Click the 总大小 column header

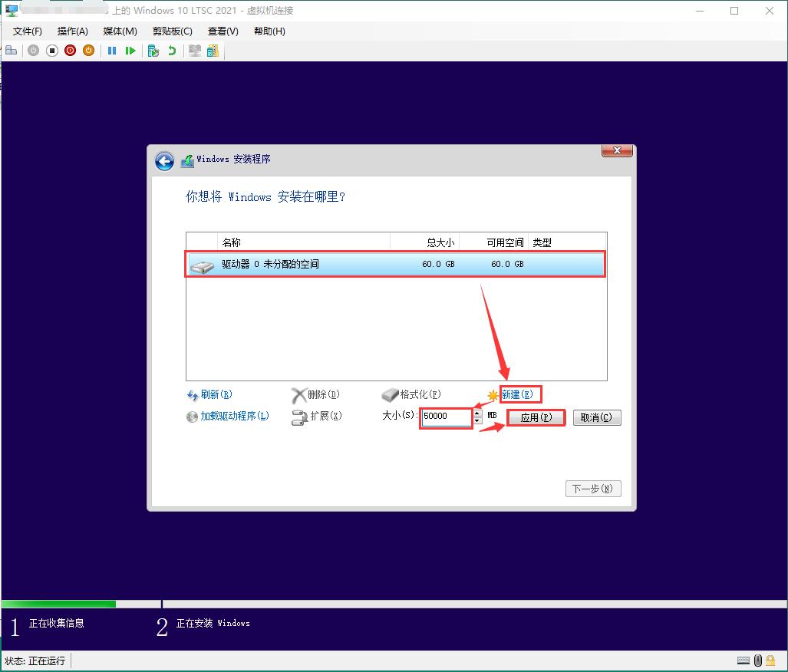tap(424, 242)
